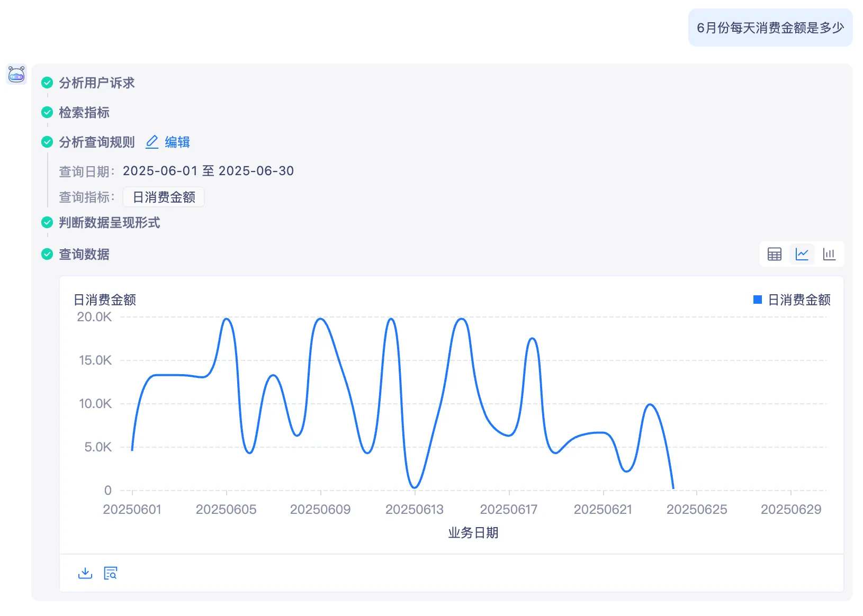Click the robot assistant avatar

coord(16,75)
